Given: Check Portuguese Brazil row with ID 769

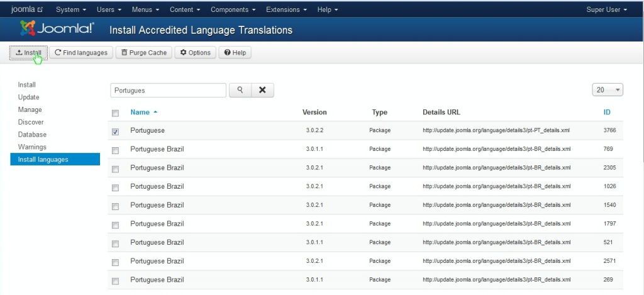Looking at the screenshot, I should point(116,150).
